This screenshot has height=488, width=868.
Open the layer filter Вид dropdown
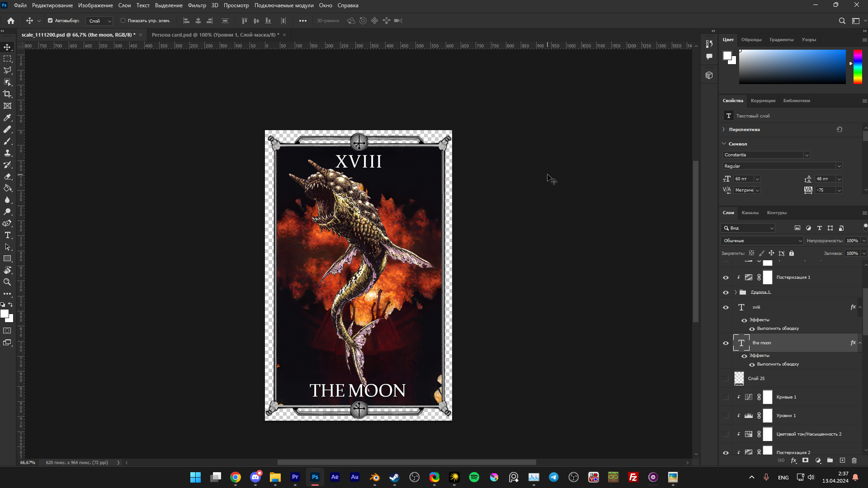tap(748, 228)
